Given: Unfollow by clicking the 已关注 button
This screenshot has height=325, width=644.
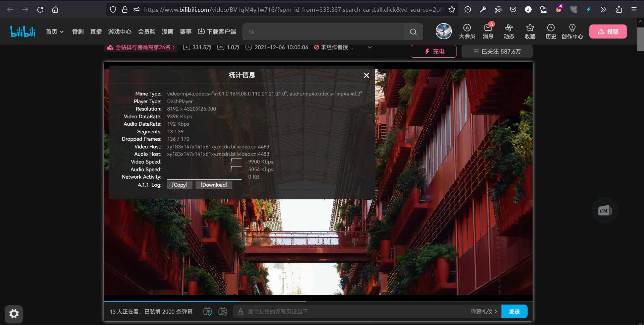Looking at the screenshot, I should 497,51.
